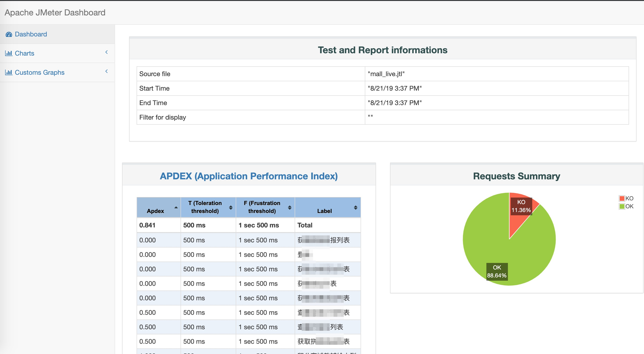Viewport: 644px width, 354px height.
Task: Sort by Apdex column arrow
Action: coord(176,207)
